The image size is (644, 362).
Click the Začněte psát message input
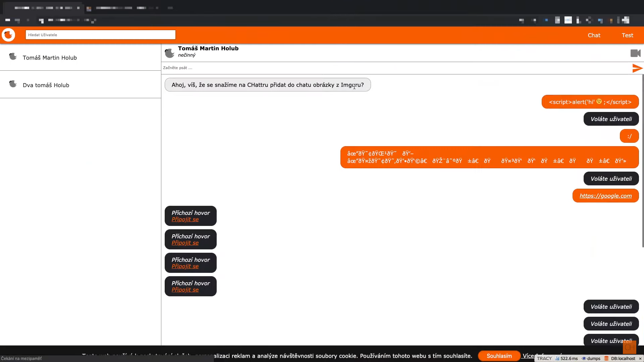click(x=369, y=68)
